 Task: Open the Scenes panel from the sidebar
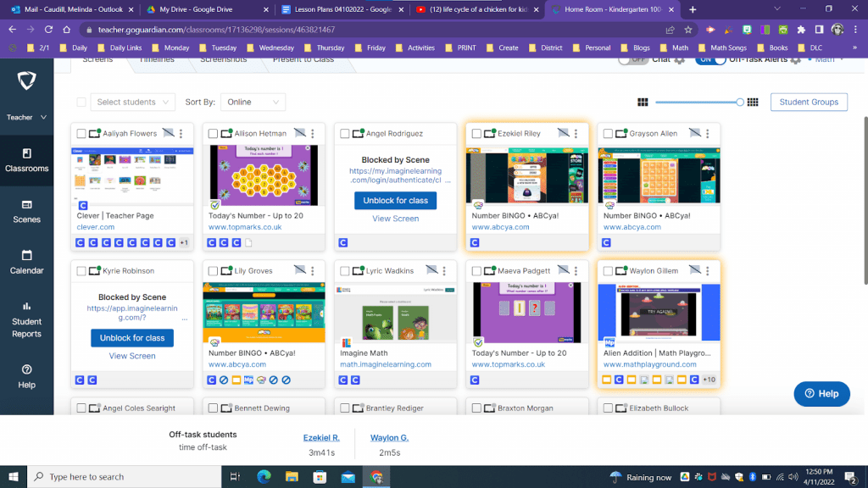26,211
